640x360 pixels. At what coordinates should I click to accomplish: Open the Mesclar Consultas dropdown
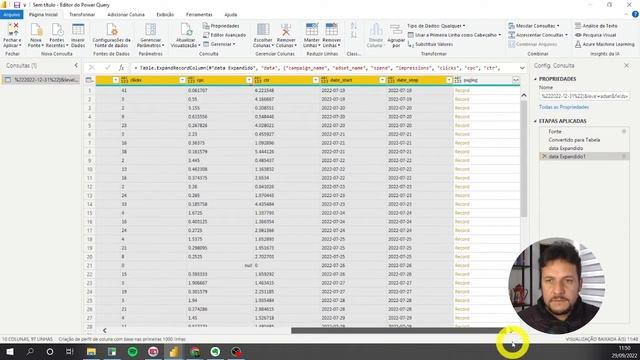pyautogui.click(x=533, y=26)
